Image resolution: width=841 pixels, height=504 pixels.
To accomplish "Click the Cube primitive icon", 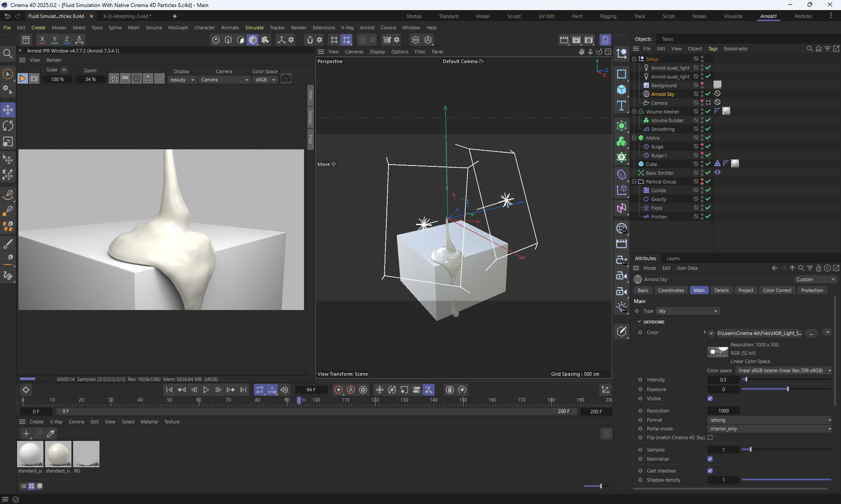I will click(x=621, y=90).
